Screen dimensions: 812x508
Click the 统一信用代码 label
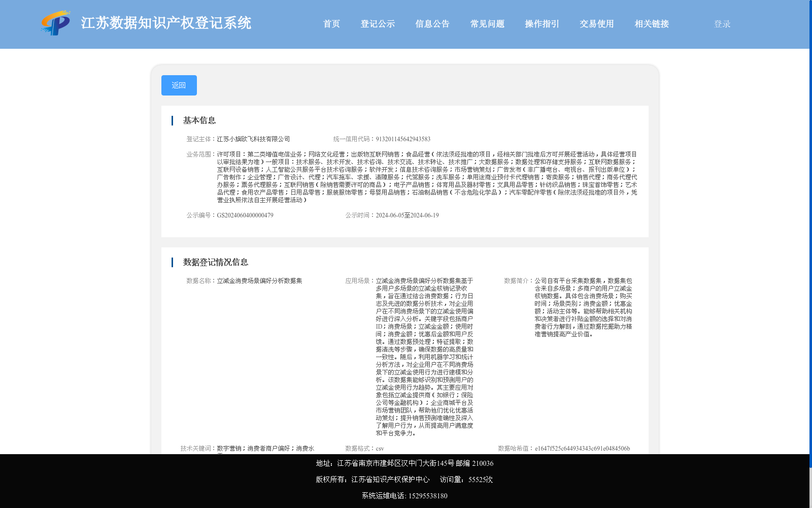click(354, 139)
